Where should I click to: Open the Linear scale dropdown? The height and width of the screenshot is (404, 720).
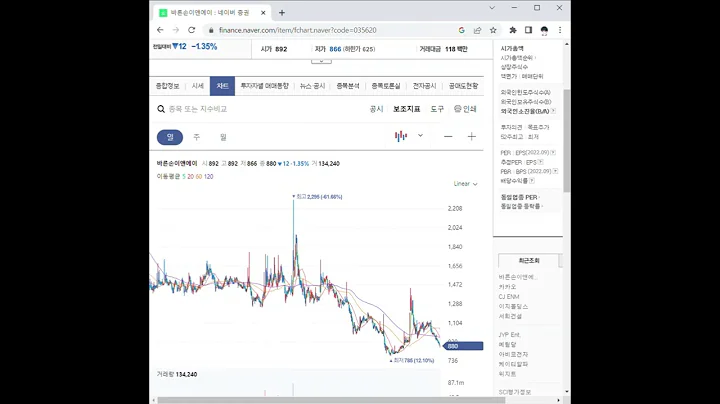tap(466, 184)
